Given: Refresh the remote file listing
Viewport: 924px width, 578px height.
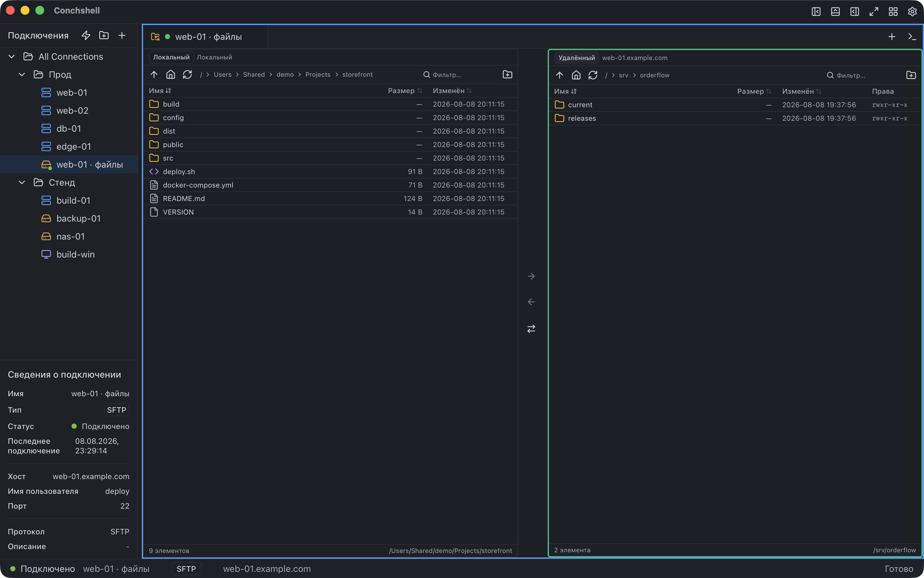Looking at the screenshot, I should (593, 75).
